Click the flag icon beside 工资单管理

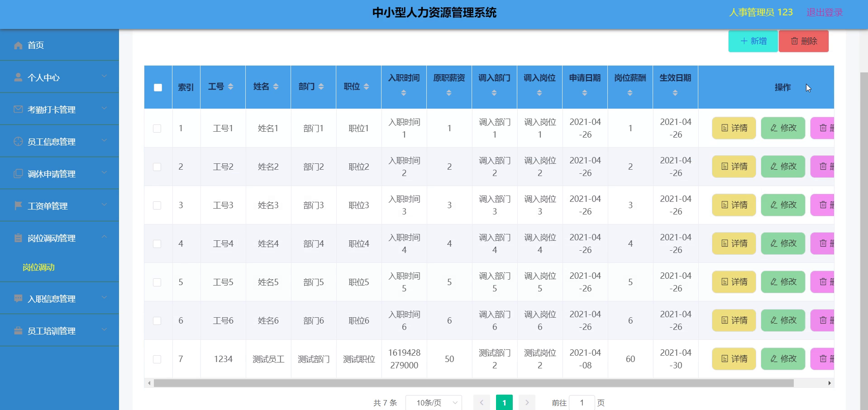click(18, 206)
